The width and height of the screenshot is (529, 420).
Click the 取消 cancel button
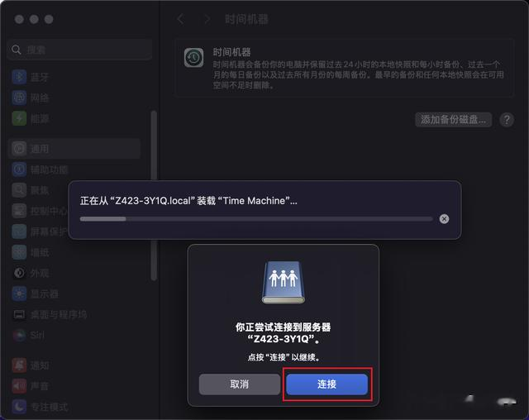click(239, 384)
